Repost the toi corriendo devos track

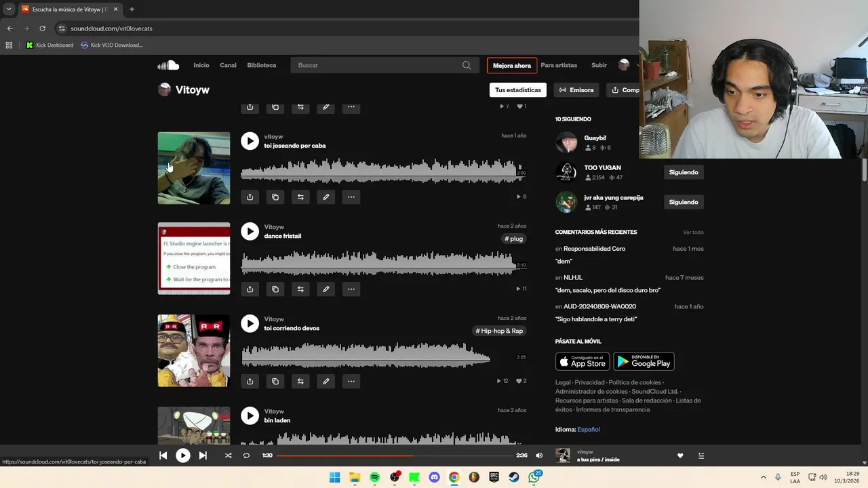[x=300, y=381]
